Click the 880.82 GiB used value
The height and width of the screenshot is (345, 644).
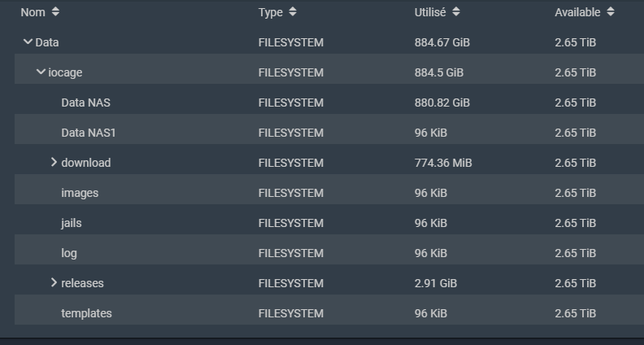pos(442,103)
